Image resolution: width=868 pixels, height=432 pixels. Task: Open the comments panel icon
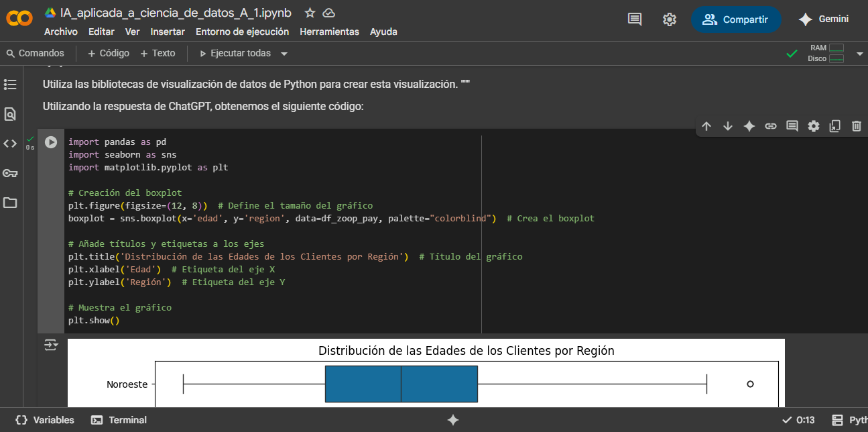click(x=635, y=19)
